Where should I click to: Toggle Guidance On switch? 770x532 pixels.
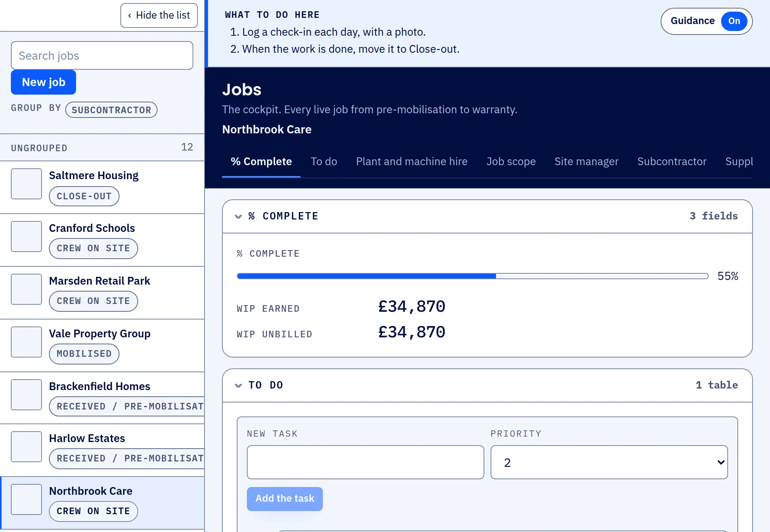click(x=706, y=21)
